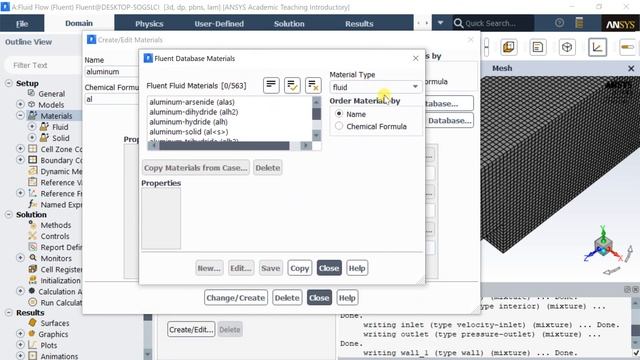Click the Initialization icon in outline tree
Screen dimensions: 640x360
(33, 280)
